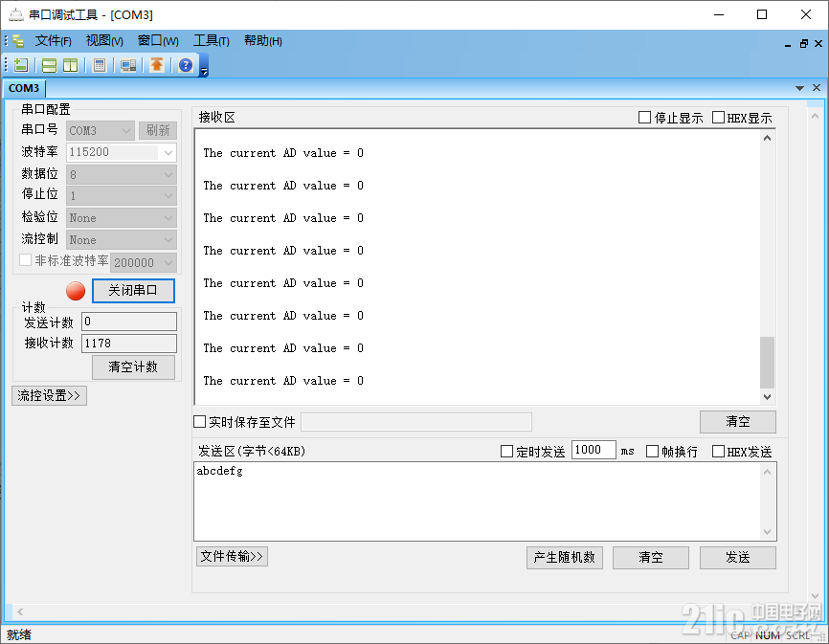Image resolution: width=829 pixels, height=644 pixels.
Task: Enable the 停止显示 checkbox
Action: point(644,118)
